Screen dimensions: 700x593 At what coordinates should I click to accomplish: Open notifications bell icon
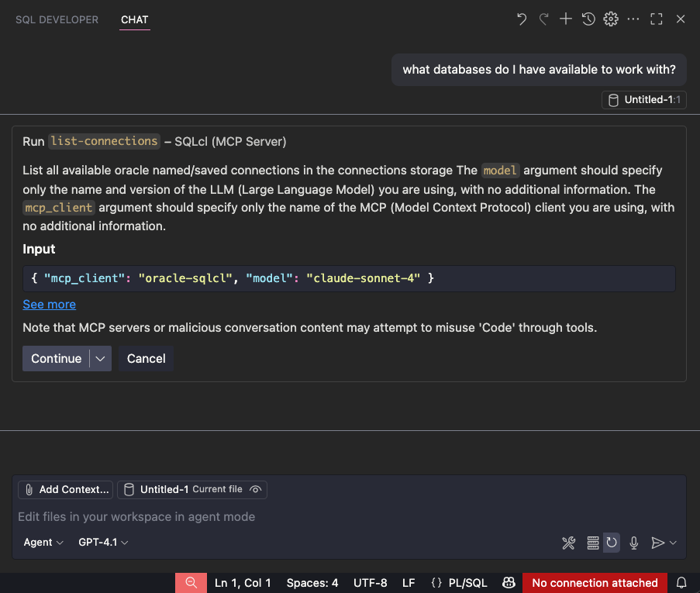pos(681,583)
